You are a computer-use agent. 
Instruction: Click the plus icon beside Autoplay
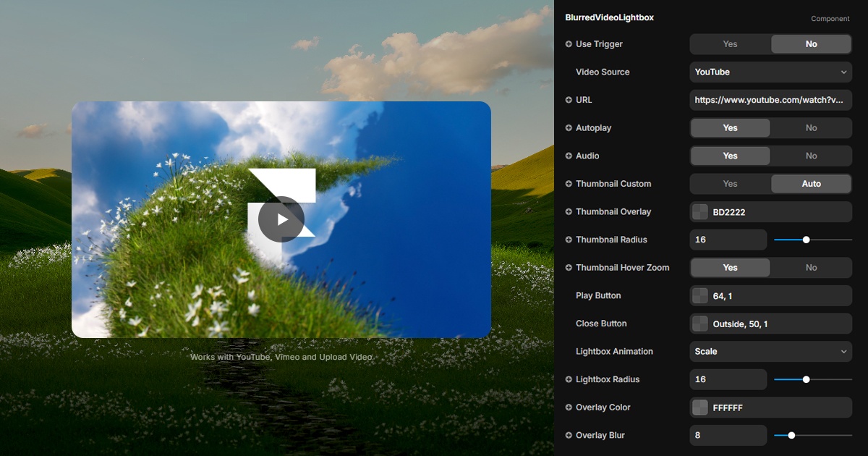pyautogui.click(x=569, y=128)
